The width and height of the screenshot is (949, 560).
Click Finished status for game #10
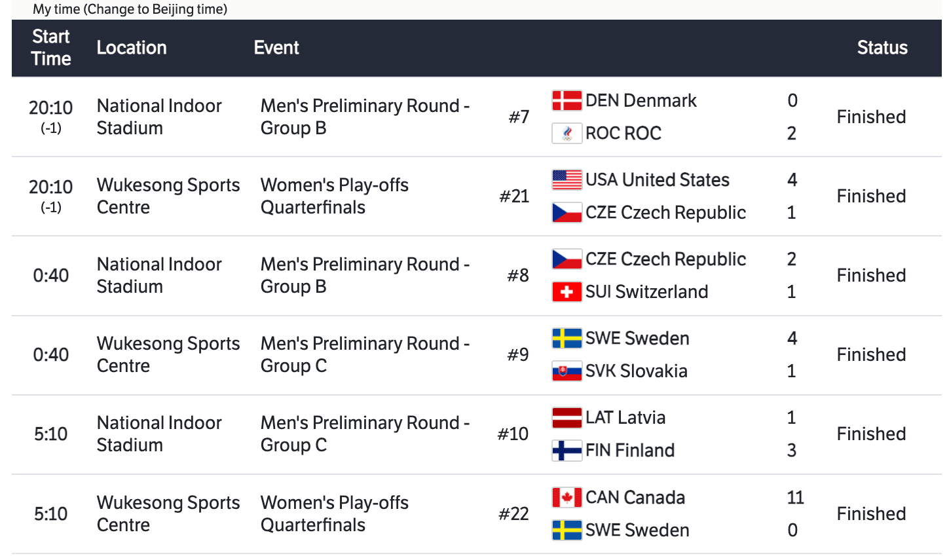click(x=871, y=434)
